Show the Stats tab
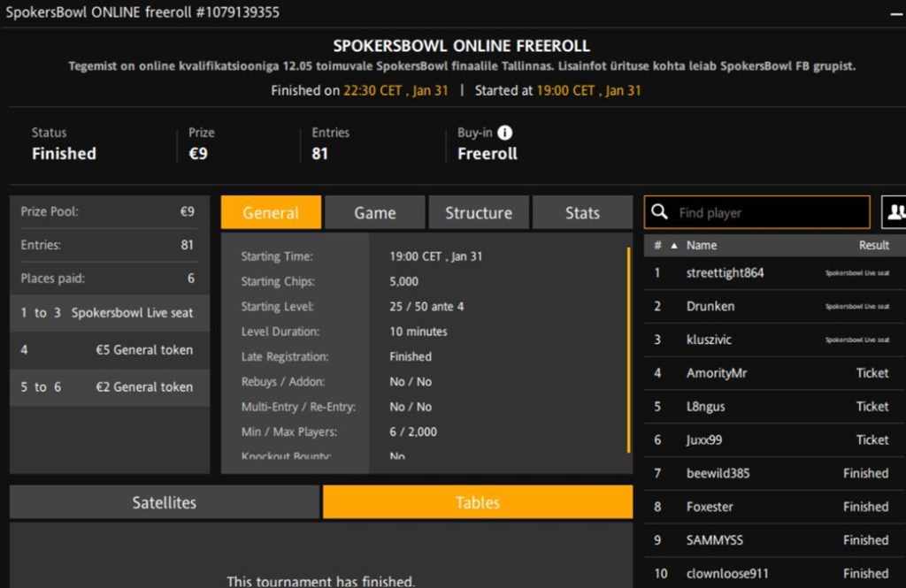Image resolution: width=906 pixels, height=588 pixels. (582, 213)
